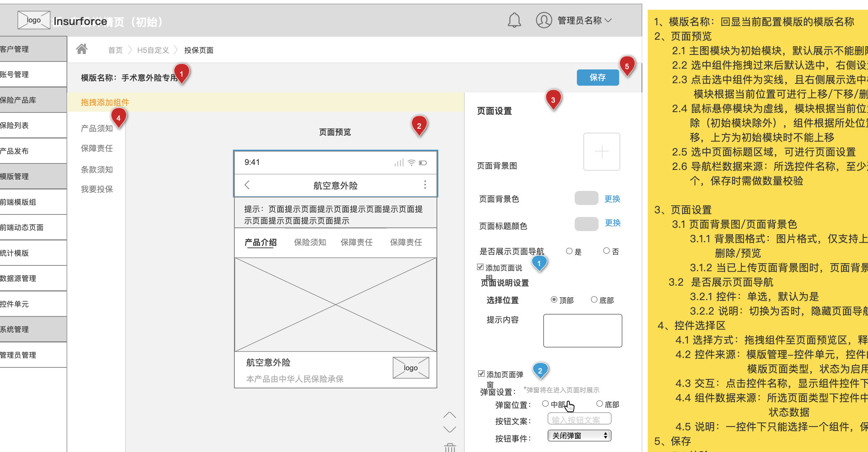This screenshot has width=868, height=452.
Task: Click the back arrow in phone preview
Action: 247,185
